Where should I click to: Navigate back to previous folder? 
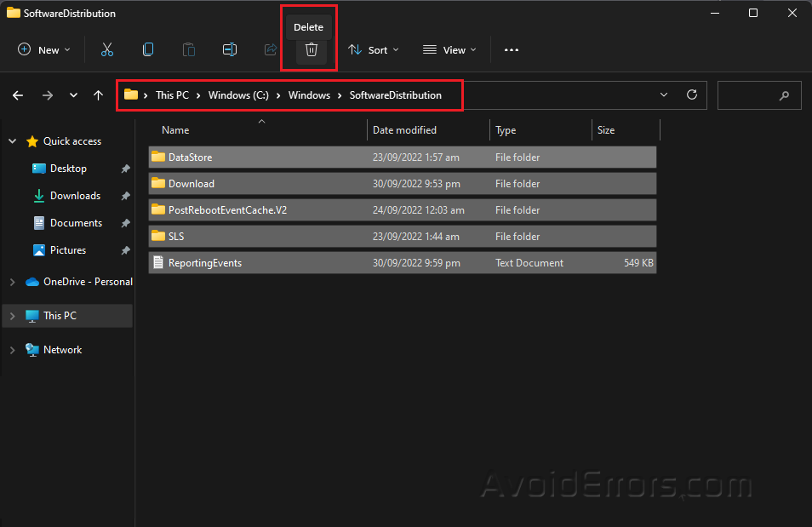point(18,95)
